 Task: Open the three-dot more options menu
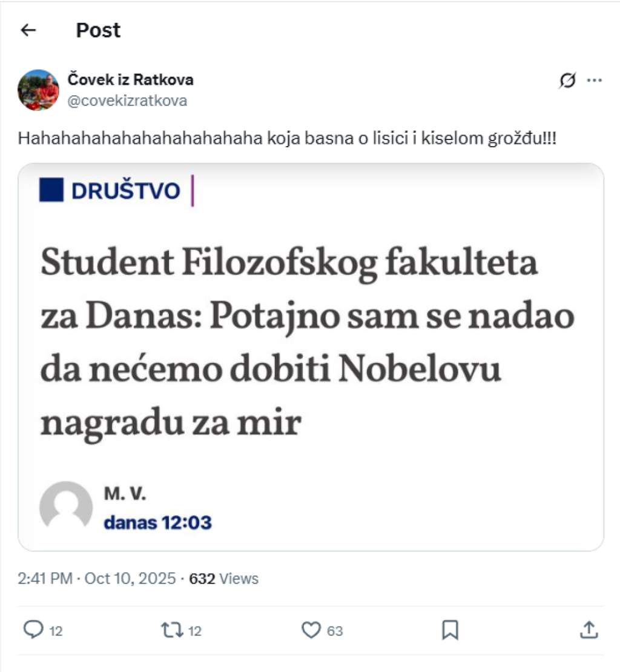coord(595,81)
